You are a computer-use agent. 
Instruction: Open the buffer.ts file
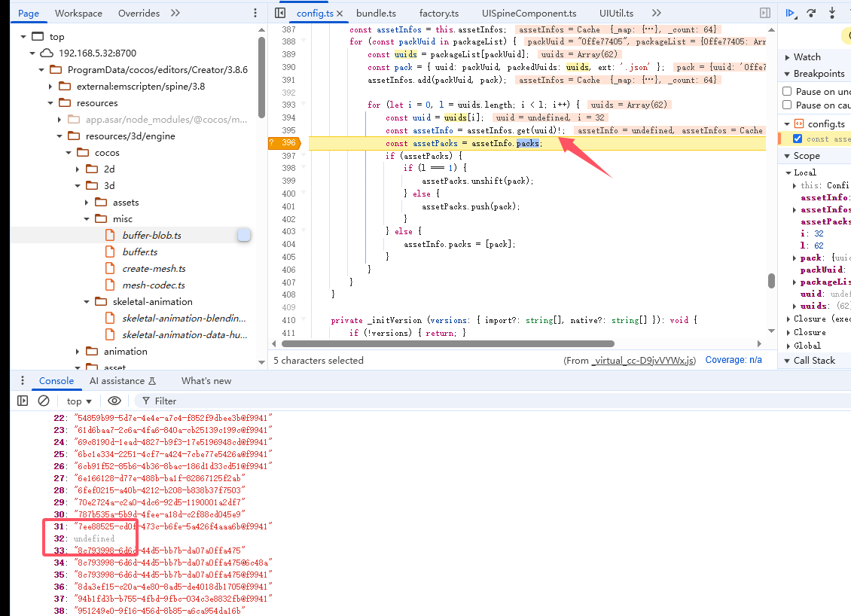[x=139, y=252]
